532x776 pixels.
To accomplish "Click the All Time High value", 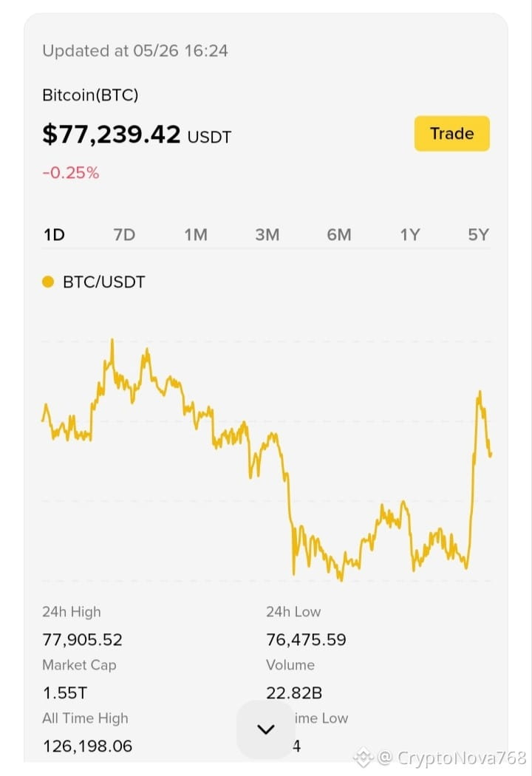I will (88, 746).
